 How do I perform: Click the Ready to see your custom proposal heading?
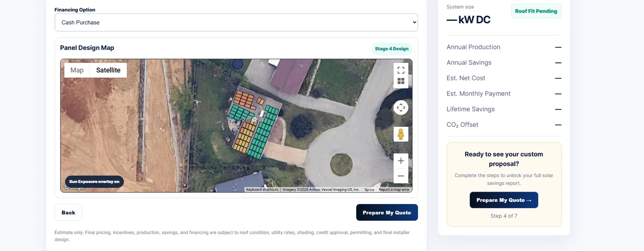coord(504,159)
